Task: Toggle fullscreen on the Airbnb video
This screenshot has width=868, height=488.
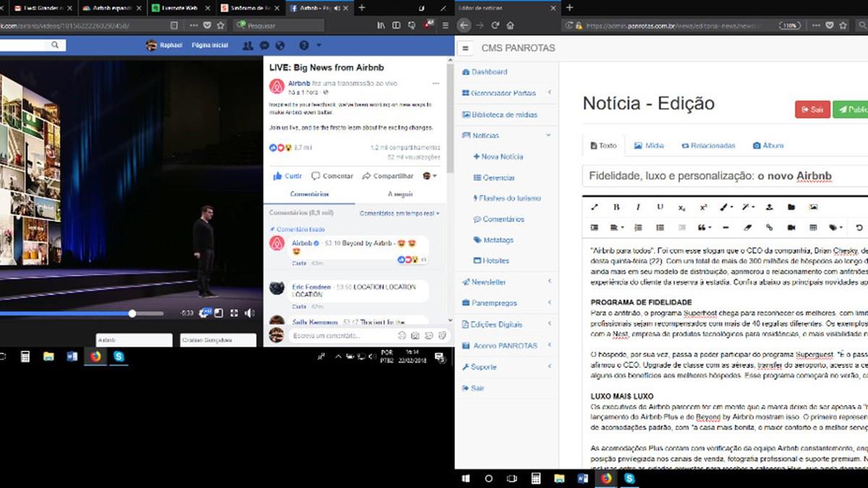Action: click(234, 313)
